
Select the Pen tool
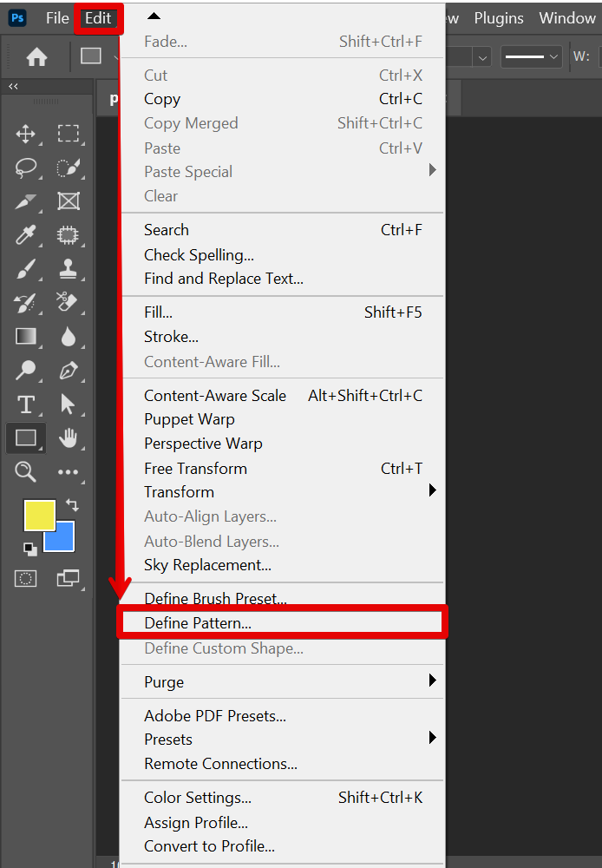(68, 371)
